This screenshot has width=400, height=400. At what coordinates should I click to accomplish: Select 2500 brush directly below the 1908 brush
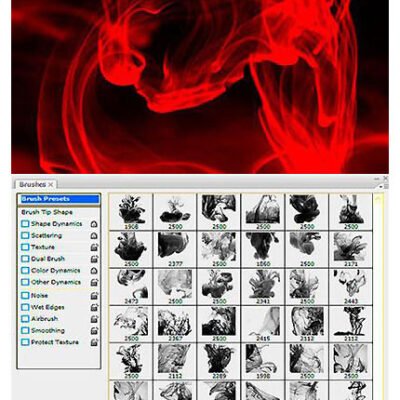131,250
